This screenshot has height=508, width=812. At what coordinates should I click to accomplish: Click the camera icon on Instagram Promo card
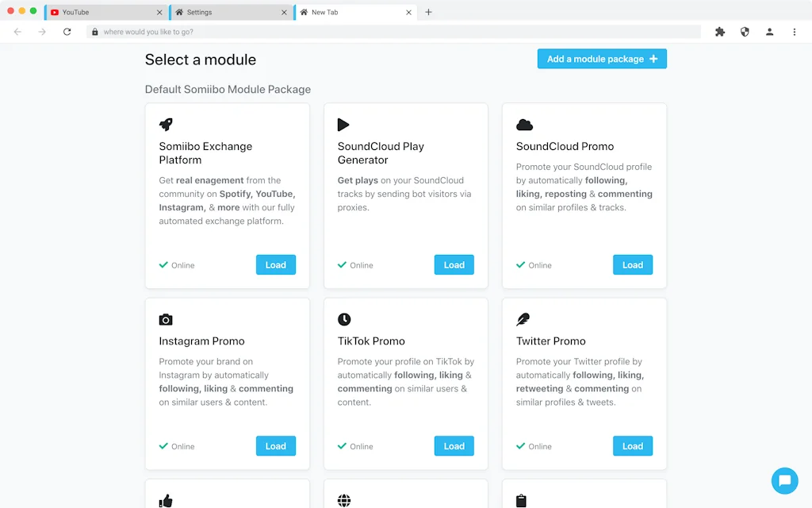(x=165, y=319)
